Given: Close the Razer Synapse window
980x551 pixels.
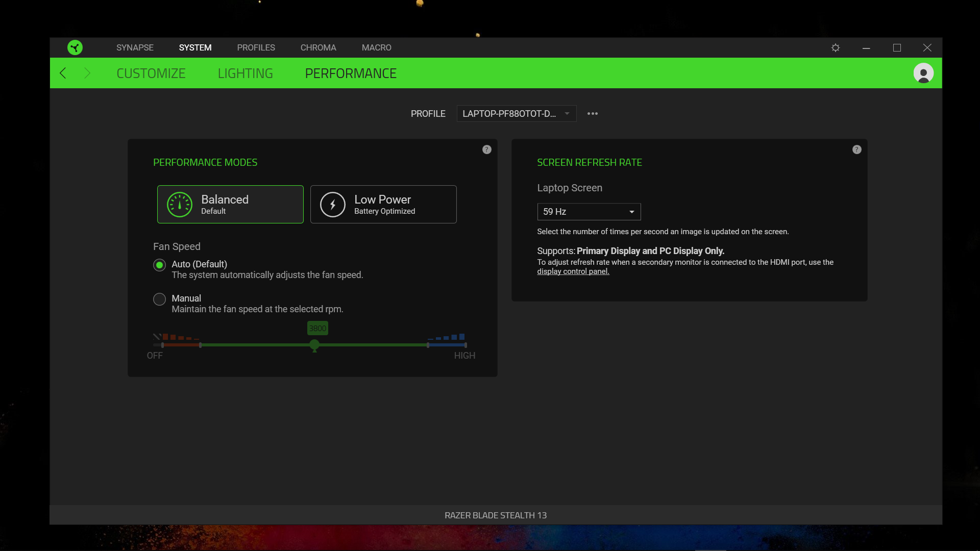Looking at the screenshot, I should tap(927, 47).
